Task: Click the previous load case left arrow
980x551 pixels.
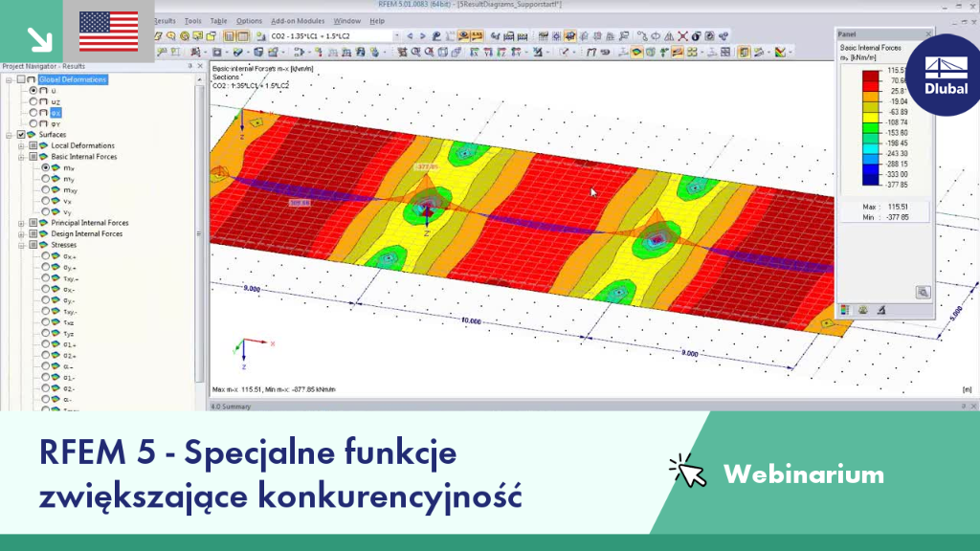Action: 410,36
